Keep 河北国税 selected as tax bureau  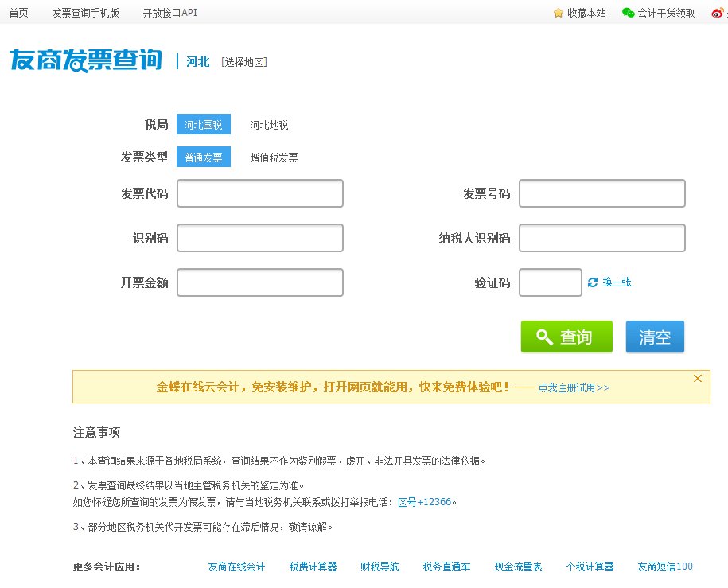coord(204,124)
